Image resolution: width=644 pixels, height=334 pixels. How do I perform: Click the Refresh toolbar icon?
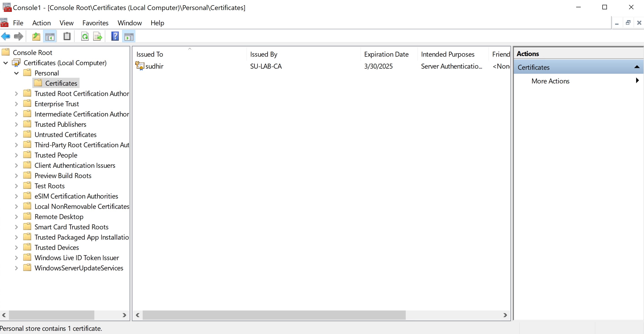(x=85, y=36)
